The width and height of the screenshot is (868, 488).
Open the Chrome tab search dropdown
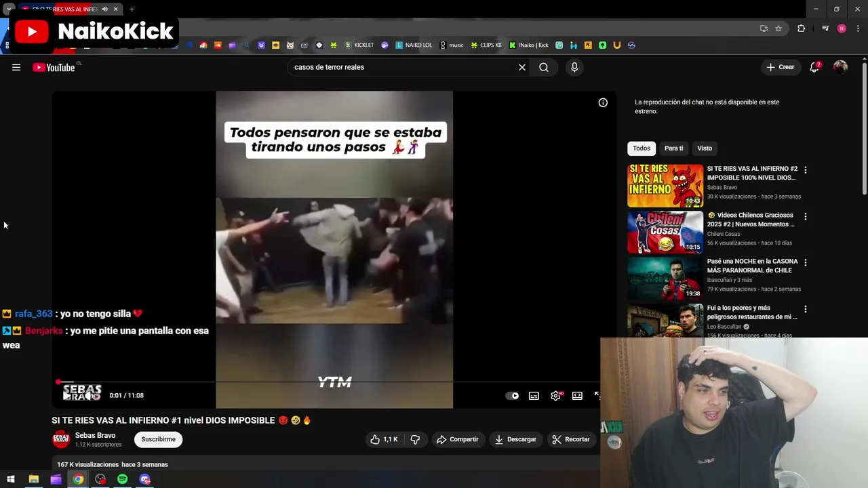click(9, 9)
